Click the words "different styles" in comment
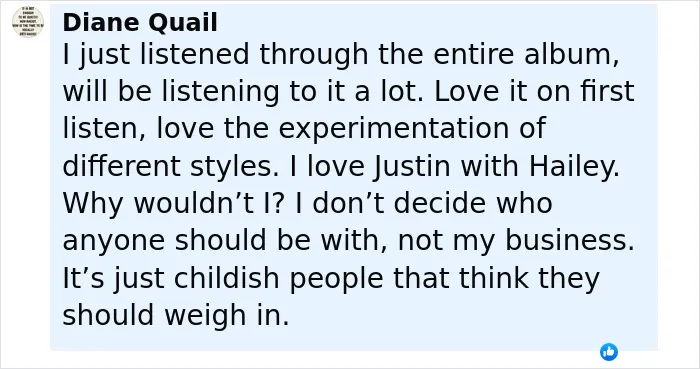 click(167, 166)
